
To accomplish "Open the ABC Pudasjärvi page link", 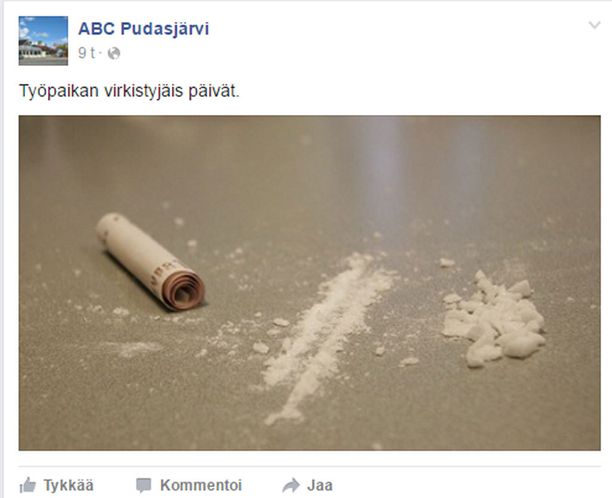I will (143, 29).
